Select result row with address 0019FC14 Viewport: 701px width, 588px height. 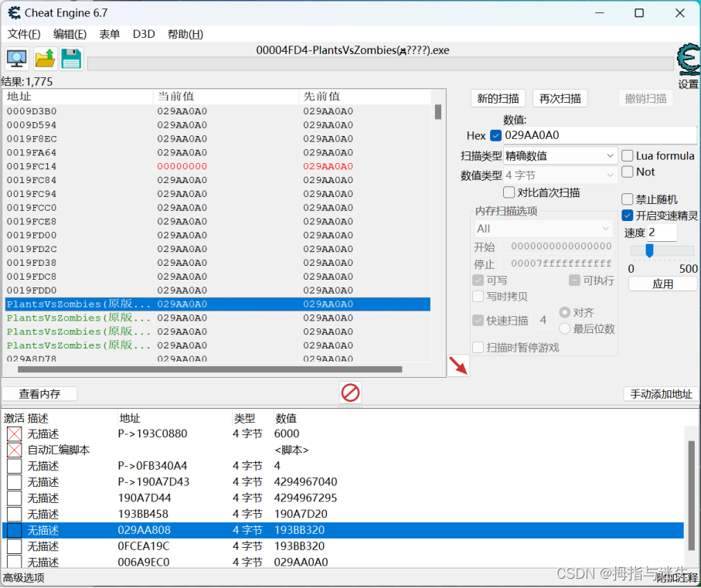coord(218,166)
